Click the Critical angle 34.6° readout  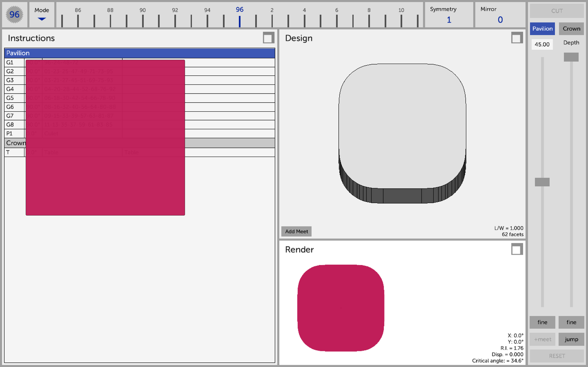click(x=498, y=361)
